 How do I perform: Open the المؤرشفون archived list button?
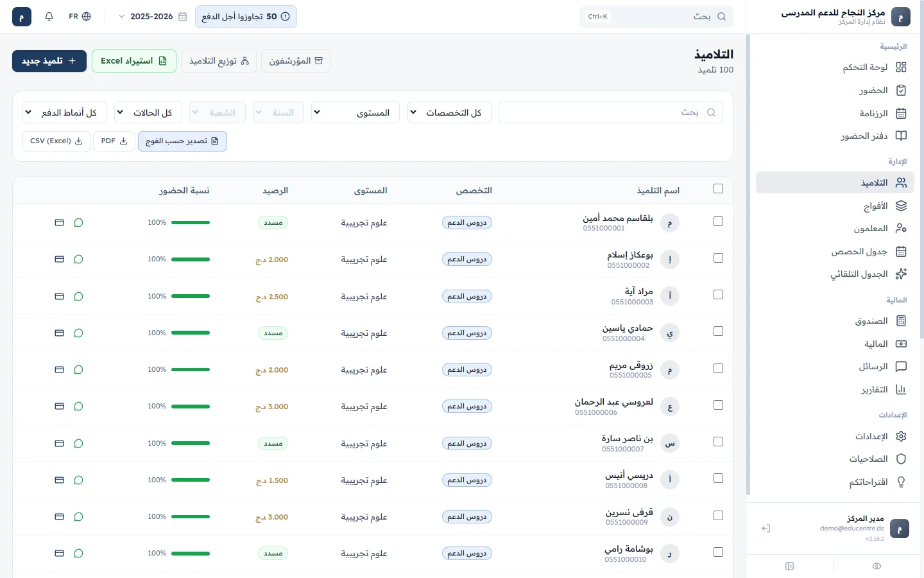tap(296, 61)
